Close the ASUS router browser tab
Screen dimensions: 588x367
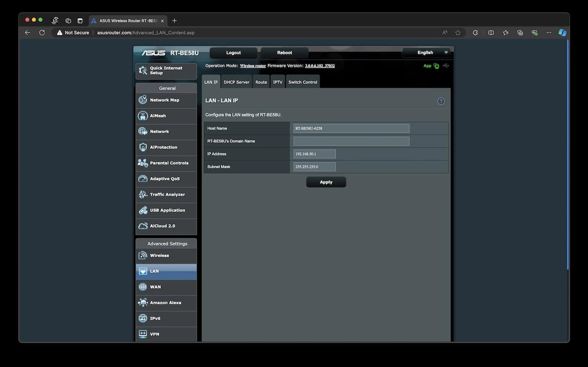pyautogui.click(x=162, y=21)
